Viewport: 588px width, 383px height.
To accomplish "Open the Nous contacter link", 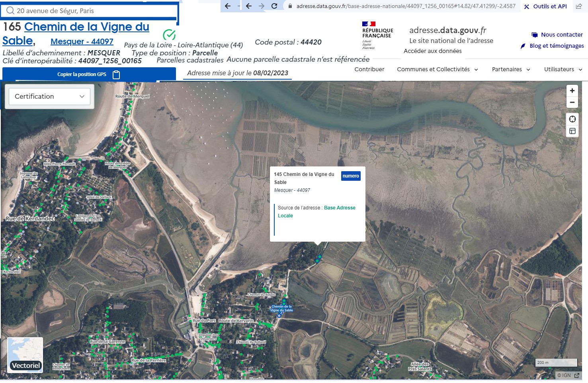I will tap(557, 35).
